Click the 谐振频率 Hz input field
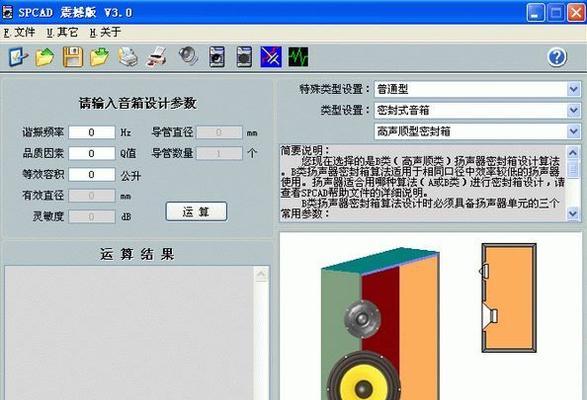The height and width of the screenshot is (400, 587). [x=92, y=132]
